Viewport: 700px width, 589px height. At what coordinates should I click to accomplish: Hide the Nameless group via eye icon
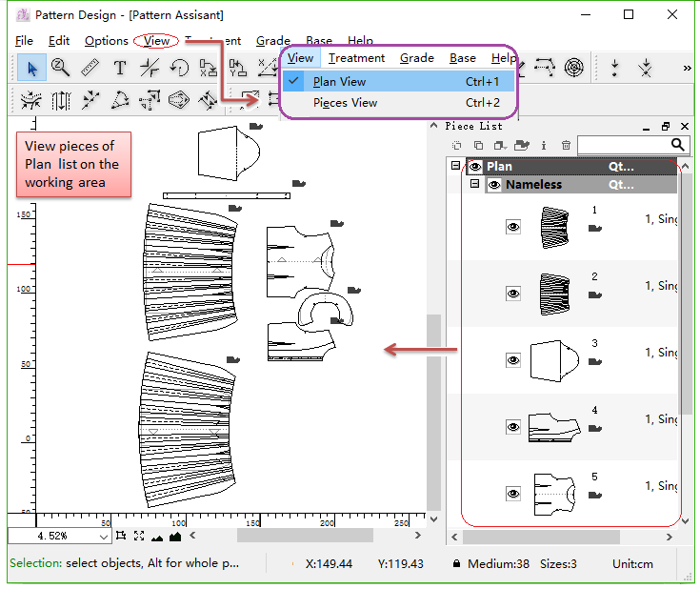point(494,185)
